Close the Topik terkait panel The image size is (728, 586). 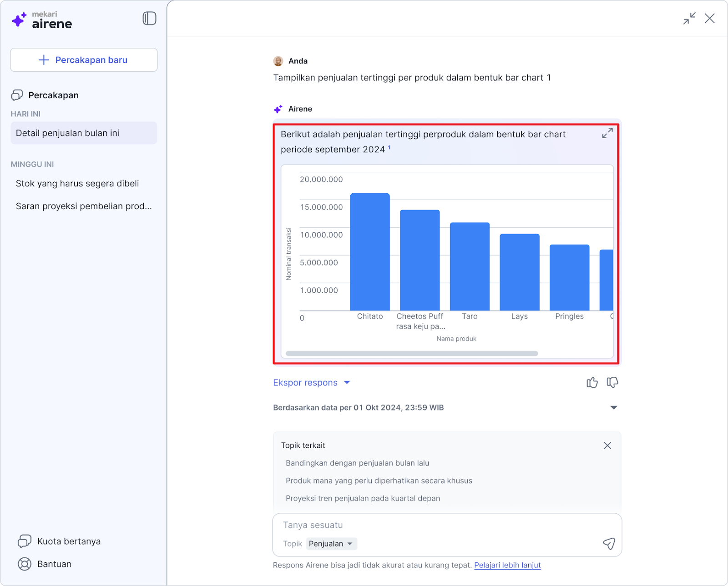click(x=607, y=446)
